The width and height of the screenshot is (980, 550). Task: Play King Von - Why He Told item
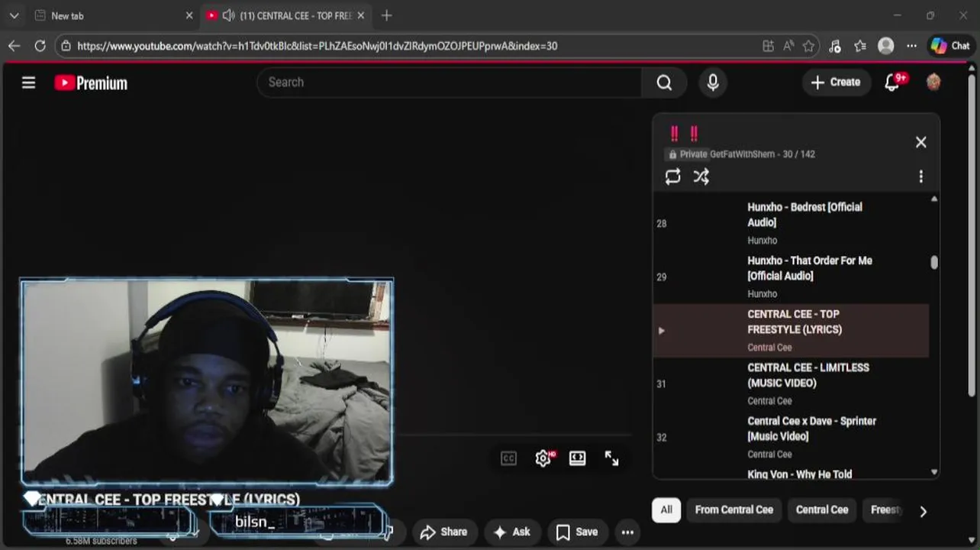(799, 474)
